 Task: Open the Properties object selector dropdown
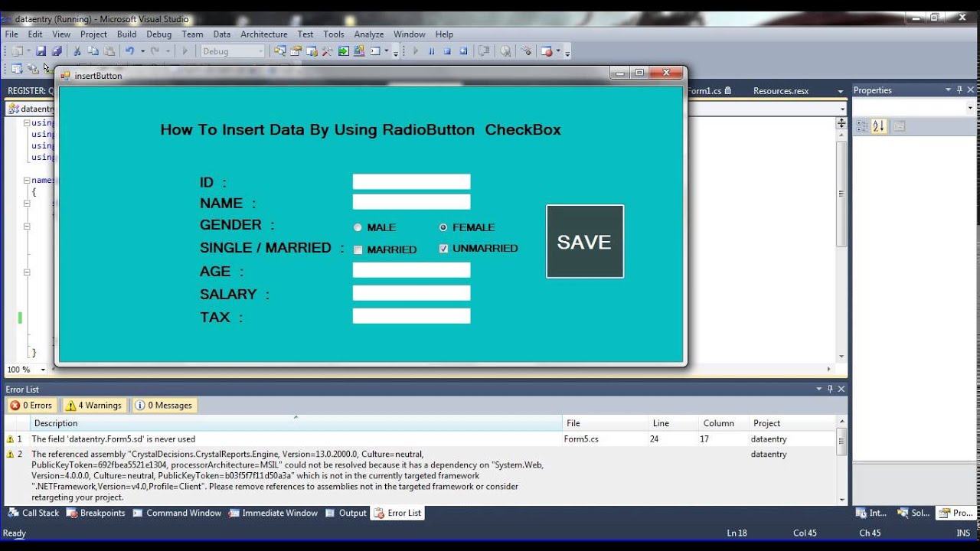click(970, 108)
